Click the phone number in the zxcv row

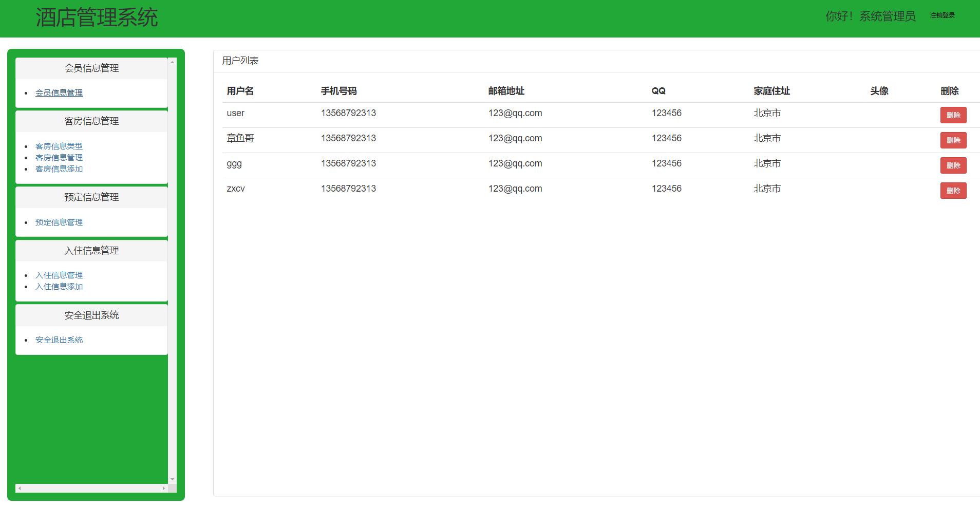[348, 189]
